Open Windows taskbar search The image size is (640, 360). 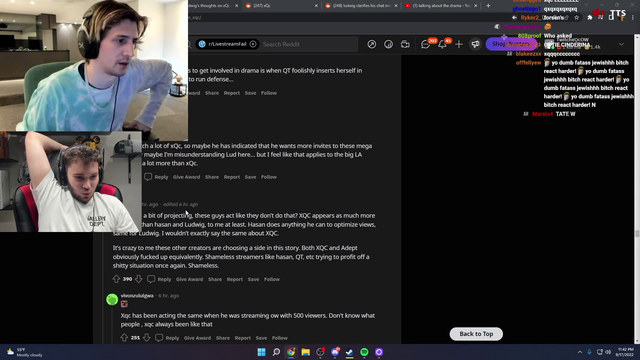click(276, 352)
